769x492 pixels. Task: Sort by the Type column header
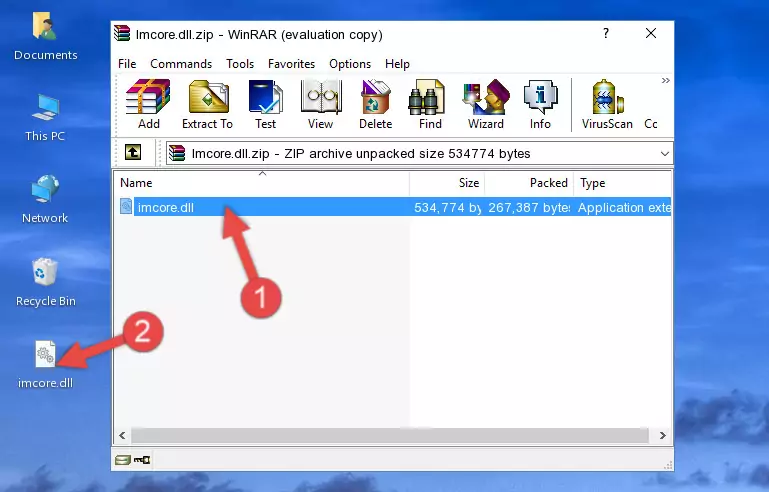623,183
